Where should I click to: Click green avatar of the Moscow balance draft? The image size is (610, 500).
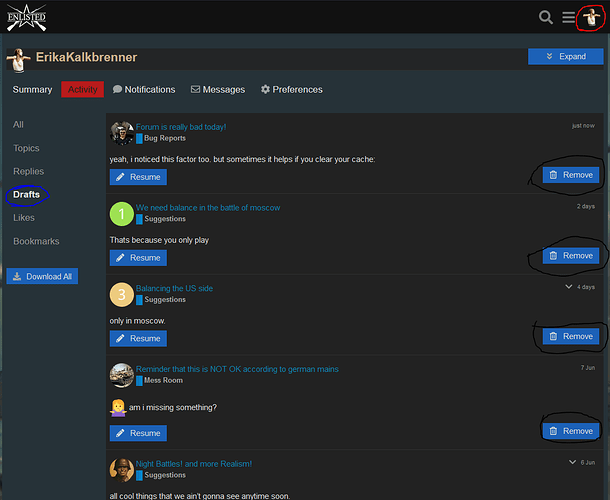(121, 213)
